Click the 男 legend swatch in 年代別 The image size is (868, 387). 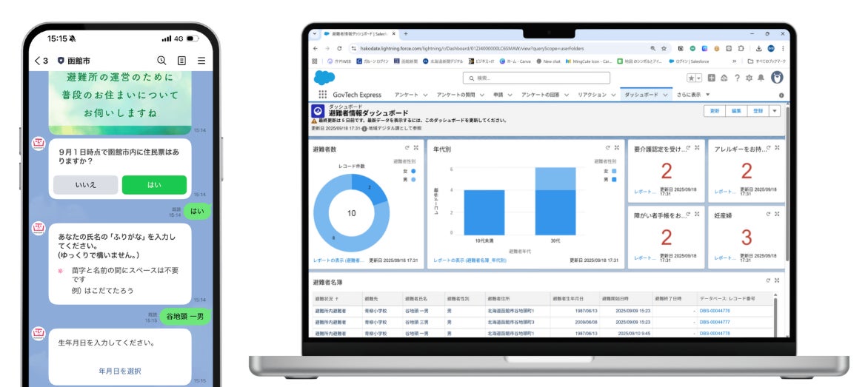click(613, 180)
